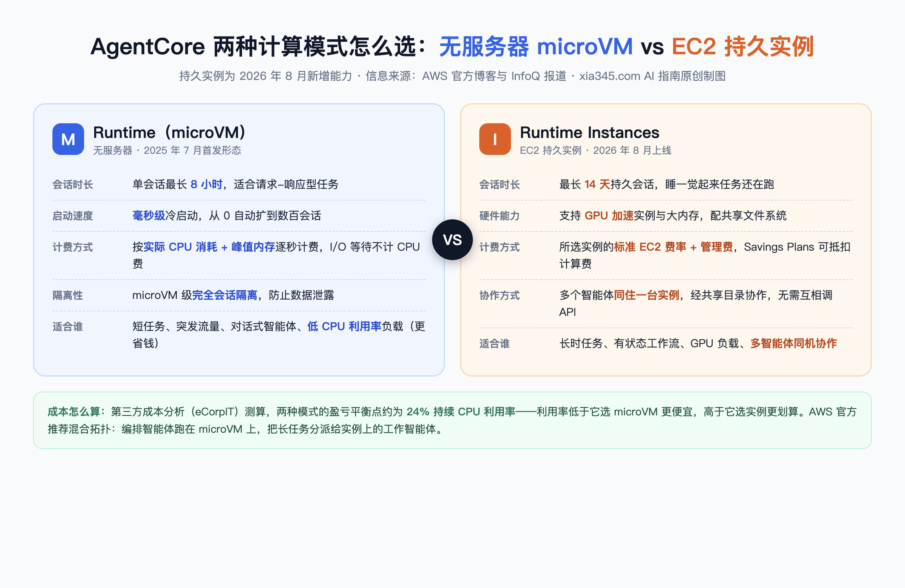Click the blue '8 小时' value

pos(207,184)
